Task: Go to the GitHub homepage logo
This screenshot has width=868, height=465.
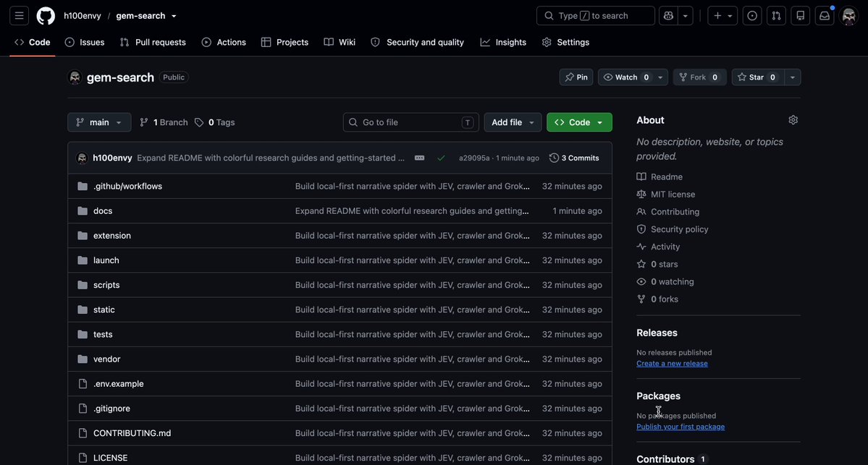Action: 46,16
